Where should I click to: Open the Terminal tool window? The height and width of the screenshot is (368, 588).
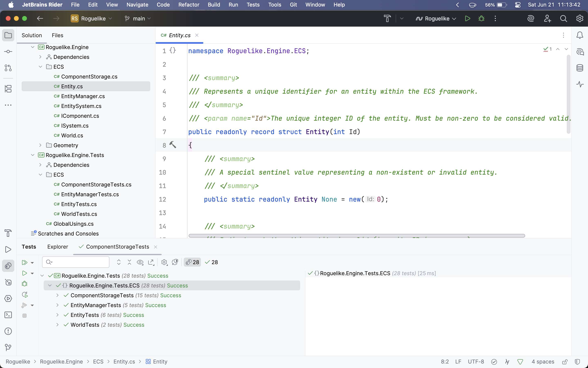coord(8,315)
